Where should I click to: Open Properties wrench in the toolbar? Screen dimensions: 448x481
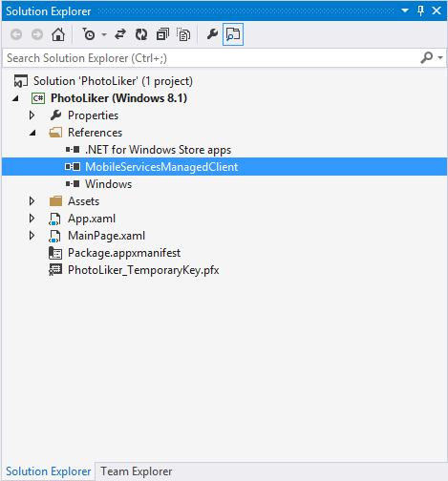point(212,34)
